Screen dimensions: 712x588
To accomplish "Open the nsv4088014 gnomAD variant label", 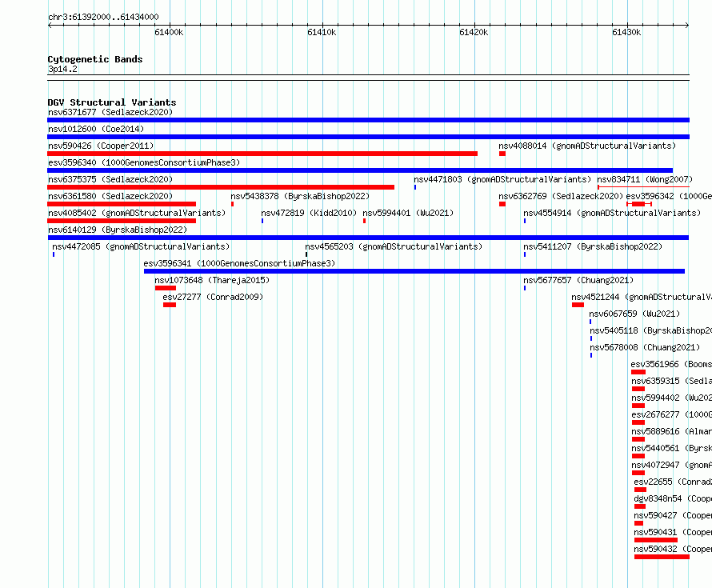I will 587,146.
